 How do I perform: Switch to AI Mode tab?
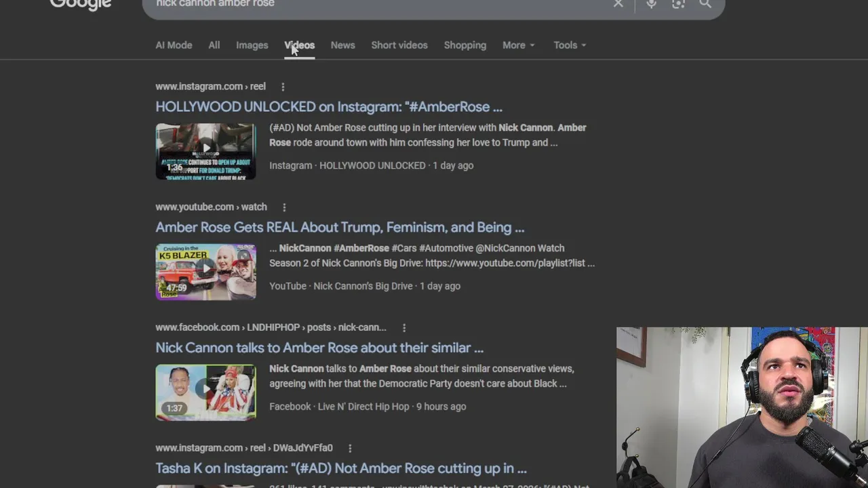click(x=174, y=45)
